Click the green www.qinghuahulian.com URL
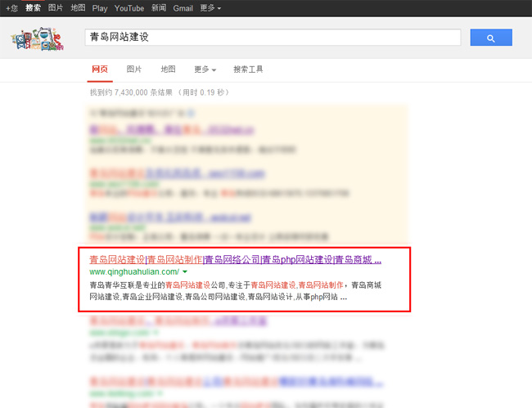This screenshot has width=532, height=408. pyautogui.click(x=133, y=271)
